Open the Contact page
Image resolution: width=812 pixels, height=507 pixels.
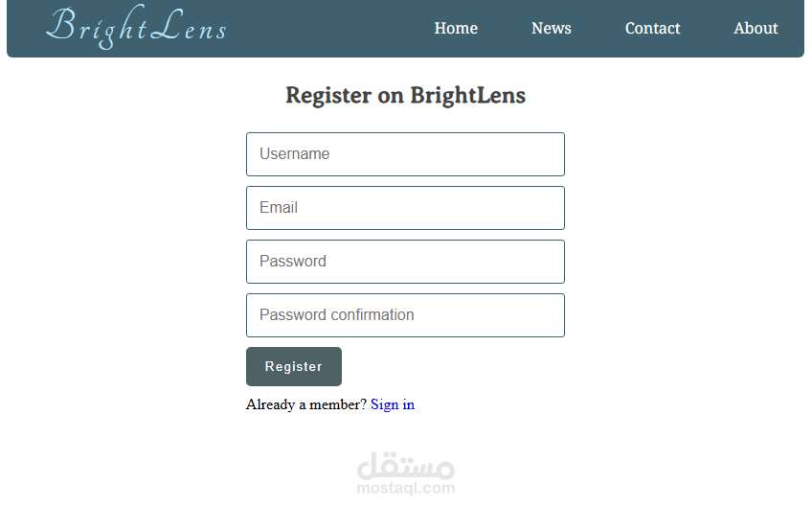[x=652, y=29]
